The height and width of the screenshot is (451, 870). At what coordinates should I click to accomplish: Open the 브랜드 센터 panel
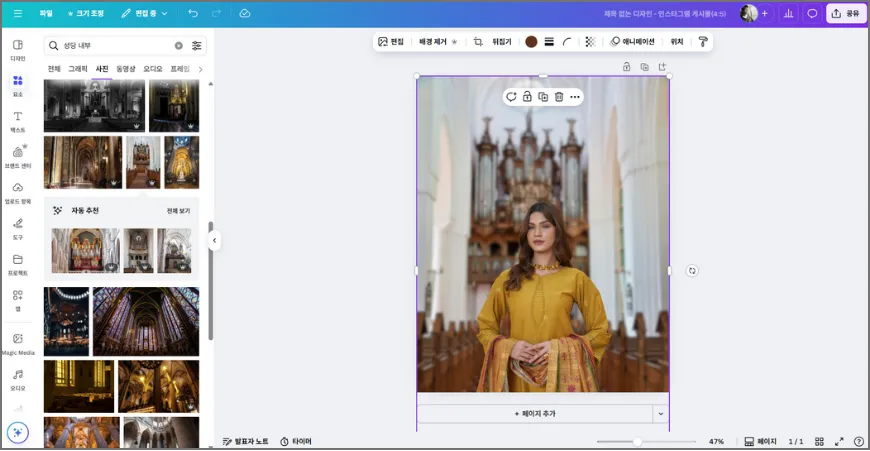pyautogui.click(x=18, y=157)
